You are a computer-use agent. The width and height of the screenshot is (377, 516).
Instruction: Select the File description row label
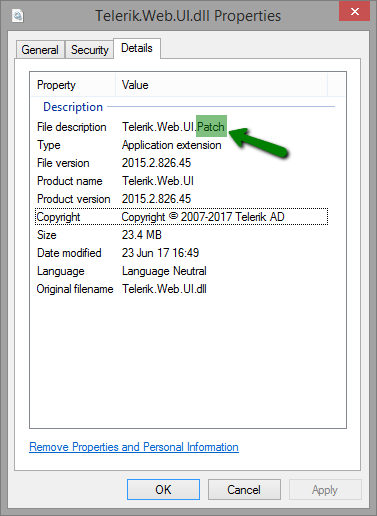(x=72, y=127)
